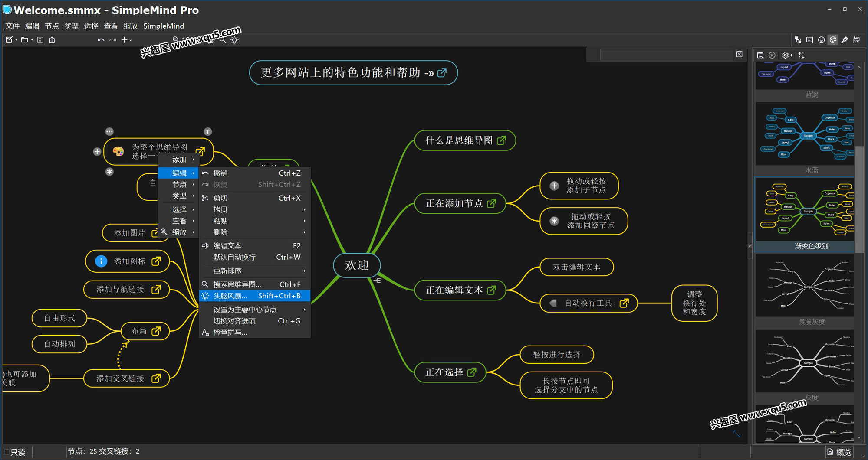The height and width of the screenshot is (460, 868).
Task: Select the central 欢迎 node
Action: [x=357, y=265]
